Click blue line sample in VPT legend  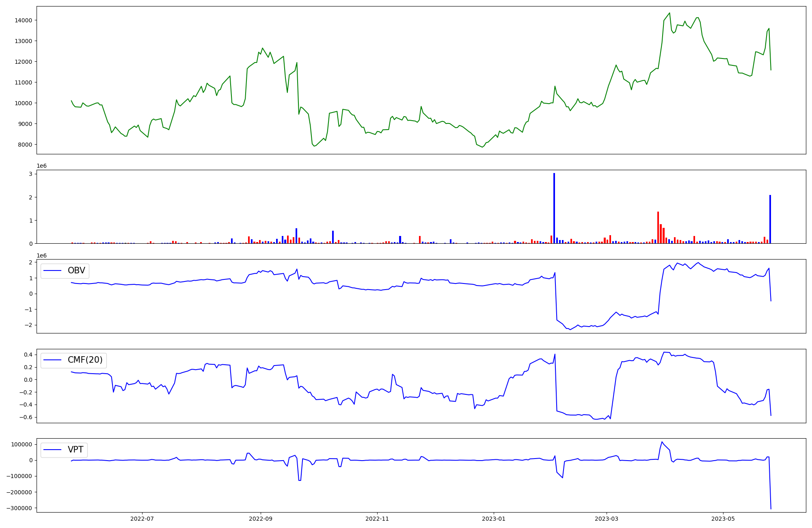(x=52, y=450)
